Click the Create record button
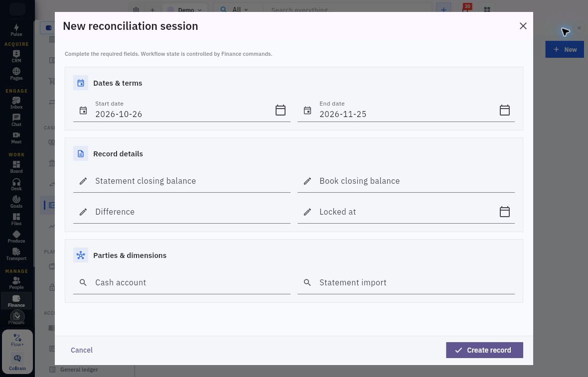Screen dimensions: 588x377 (x=484, y=350)
